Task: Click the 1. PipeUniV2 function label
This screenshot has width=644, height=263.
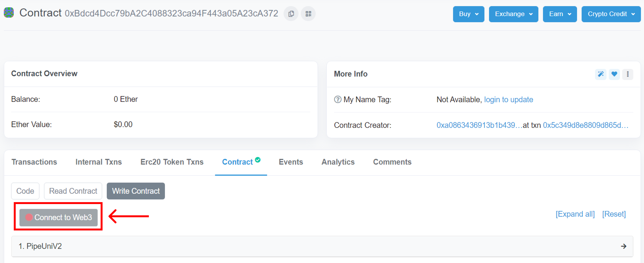Action: (40, 246)
